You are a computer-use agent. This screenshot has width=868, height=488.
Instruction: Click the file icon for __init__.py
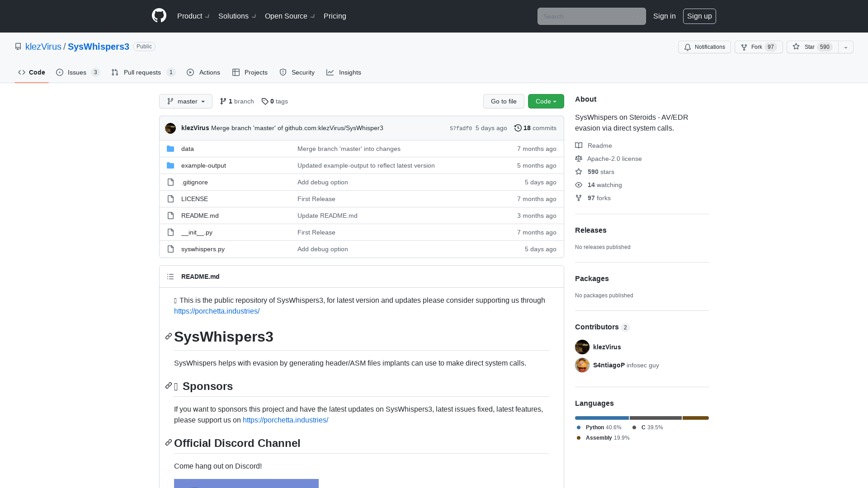(170, 232)
